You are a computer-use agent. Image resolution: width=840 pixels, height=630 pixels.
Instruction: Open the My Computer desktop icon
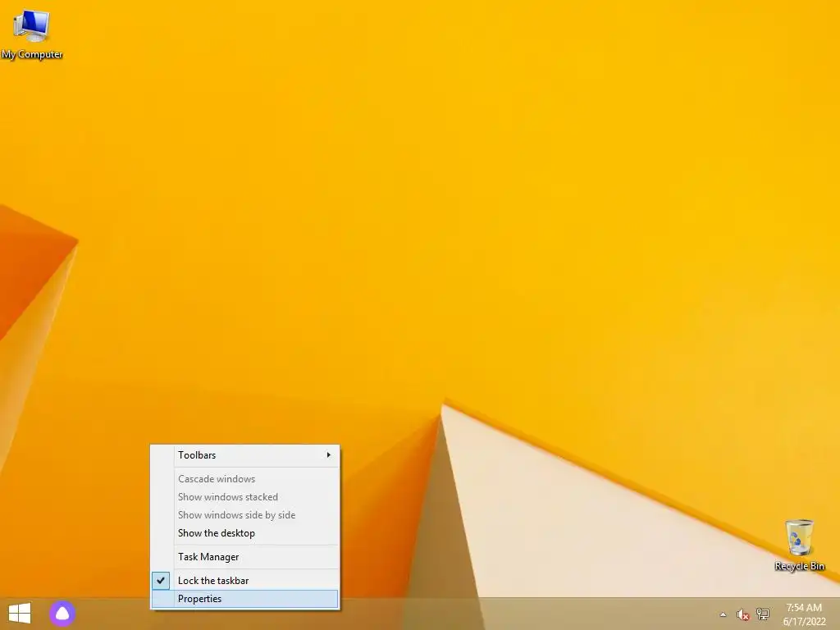pos(32,33)
